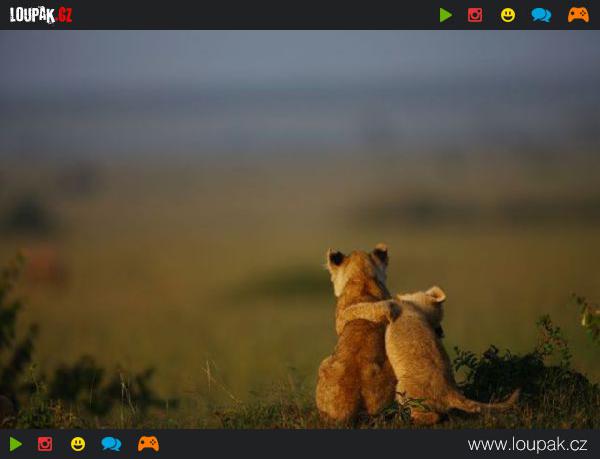The image size is (600, 459).
Task: Click the left cub's paw hugging the other cub
Action: 392,310
